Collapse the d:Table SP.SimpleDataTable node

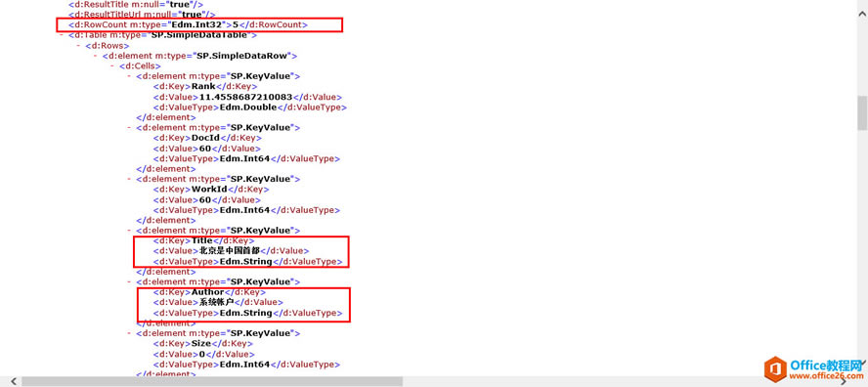point(61,35)
